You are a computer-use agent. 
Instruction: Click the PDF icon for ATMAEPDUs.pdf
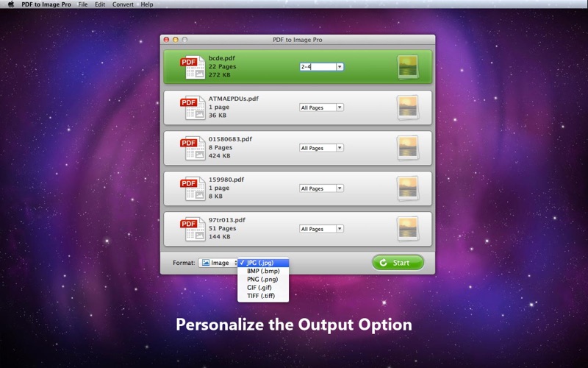(193, 107)
